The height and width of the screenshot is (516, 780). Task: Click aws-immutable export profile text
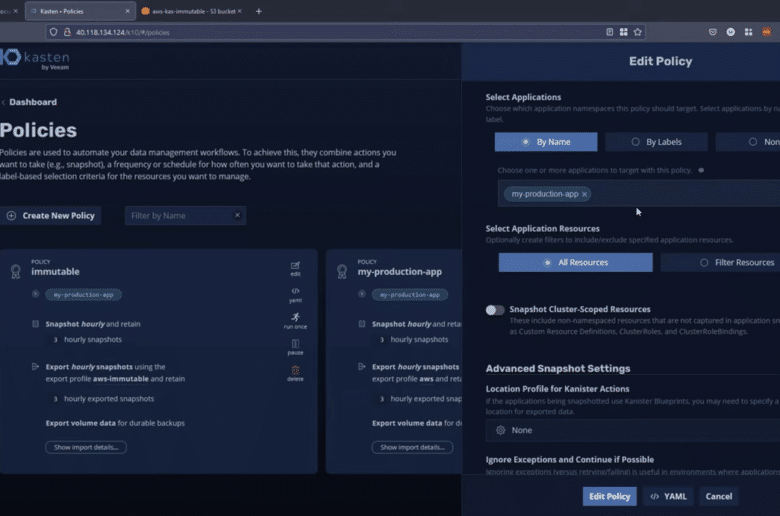[121, 379]
